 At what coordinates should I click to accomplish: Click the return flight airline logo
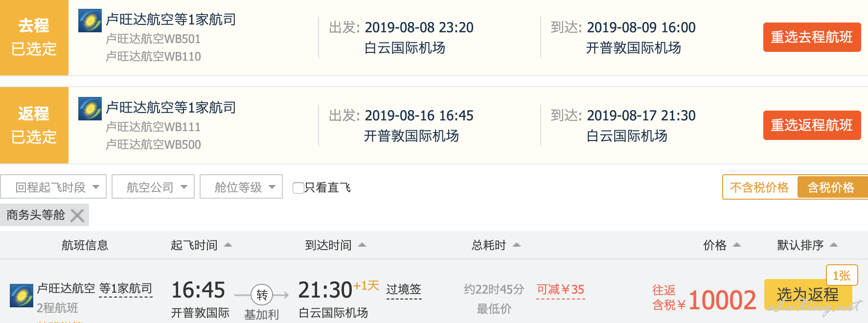(90, 109)
